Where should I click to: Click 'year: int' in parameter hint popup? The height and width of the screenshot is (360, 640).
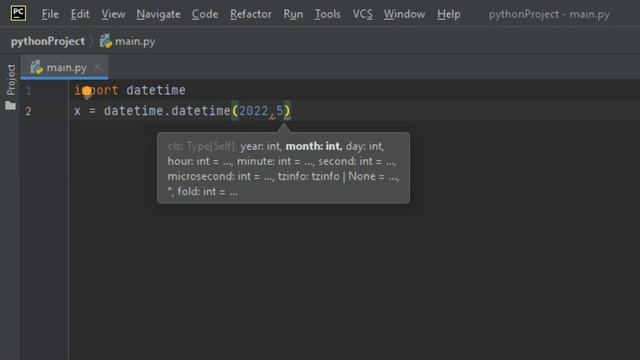pyautogui.click(x=260, y=146)
